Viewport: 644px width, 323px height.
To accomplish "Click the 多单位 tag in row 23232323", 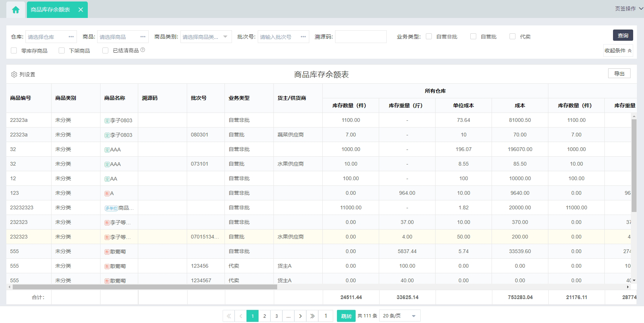I will point(111,208).
